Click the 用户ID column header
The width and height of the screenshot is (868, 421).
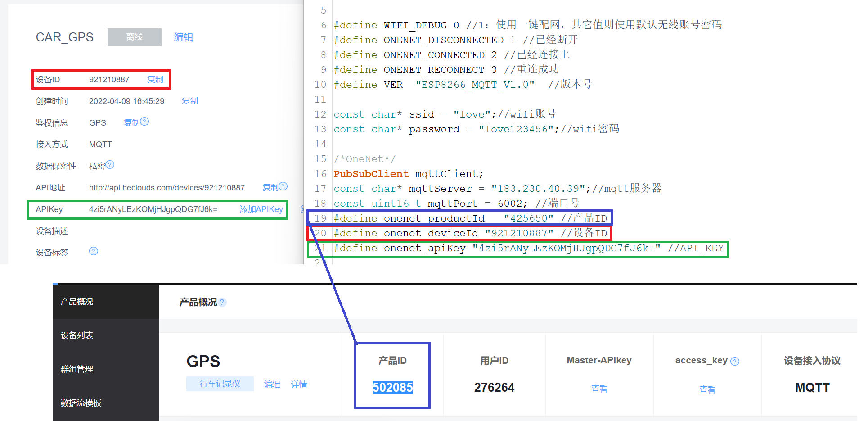coord(494,361)
